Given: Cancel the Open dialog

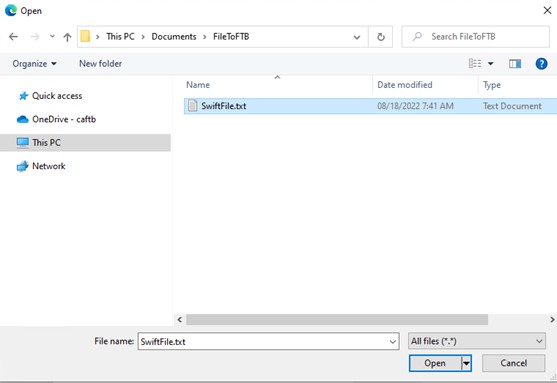Looking at the screenshot, I should 513,363.
